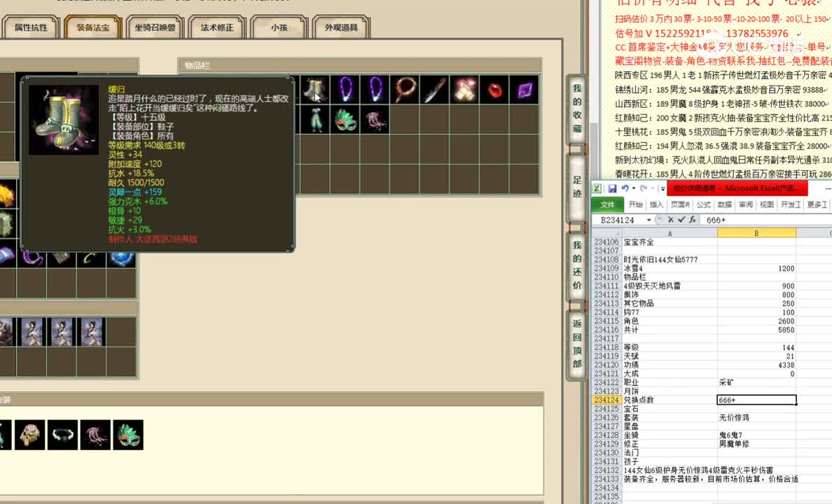Click the Undo arrow in Excel toolbar
832x504 pixels.
625,188
